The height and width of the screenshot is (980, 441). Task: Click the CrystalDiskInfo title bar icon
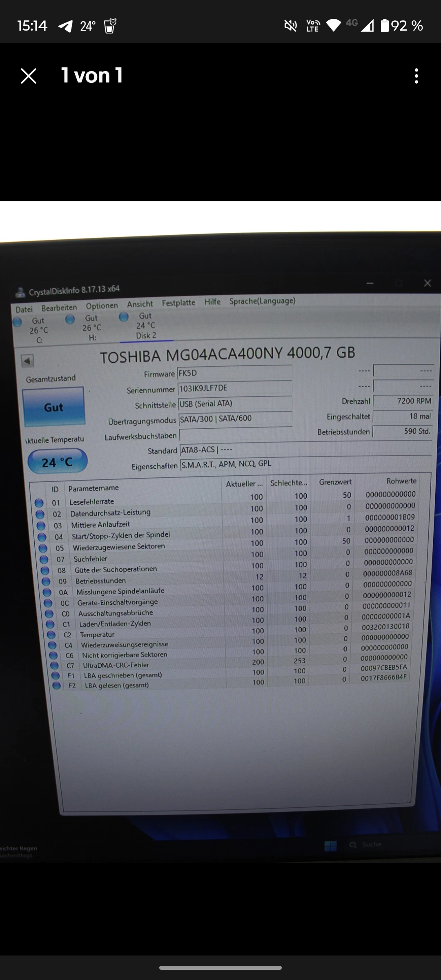[20, 292]
